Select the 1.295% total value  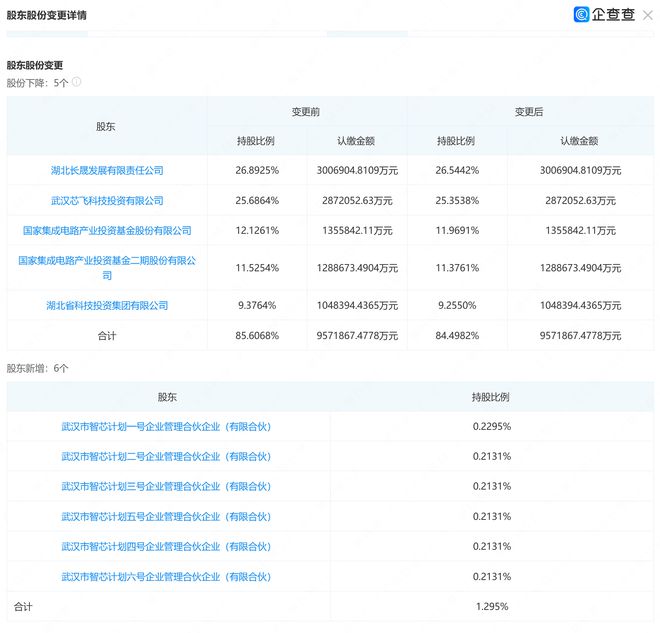click(492, 607)
